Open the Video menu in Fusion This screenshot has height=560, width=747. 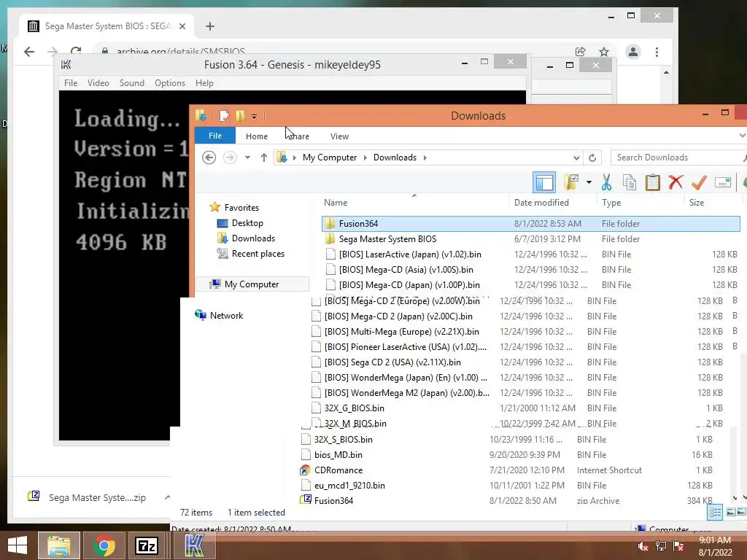(98, 83)
